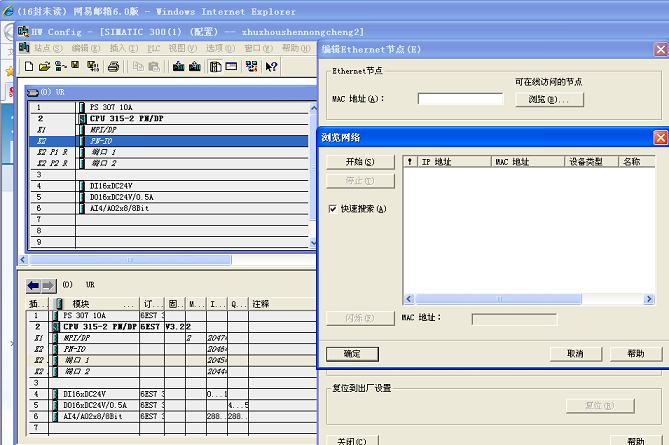Click the Upload from module icon

tap(195, 66)
